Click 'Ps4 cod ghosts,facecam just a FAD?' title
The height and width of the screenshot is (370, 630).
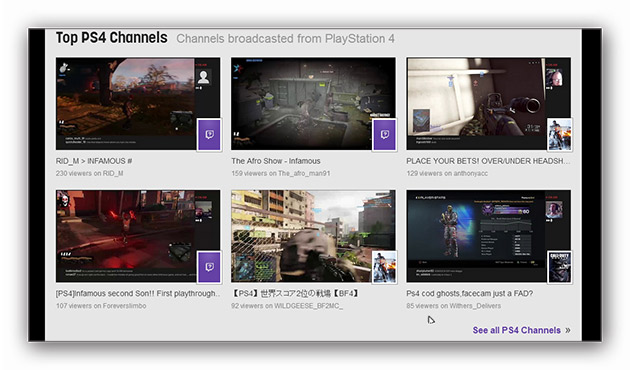point(469,293)
